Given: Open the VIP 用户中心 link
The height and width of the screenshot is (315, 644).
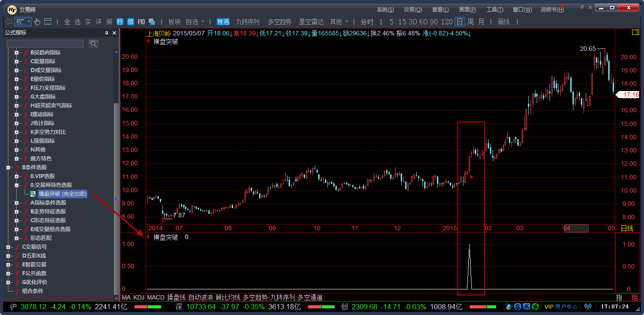Looking at the screenshot, I should point(561,307).
